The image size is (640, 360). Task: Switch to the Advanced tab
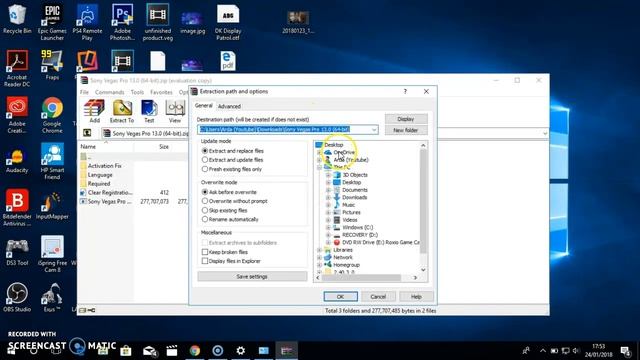pos(229,106)
